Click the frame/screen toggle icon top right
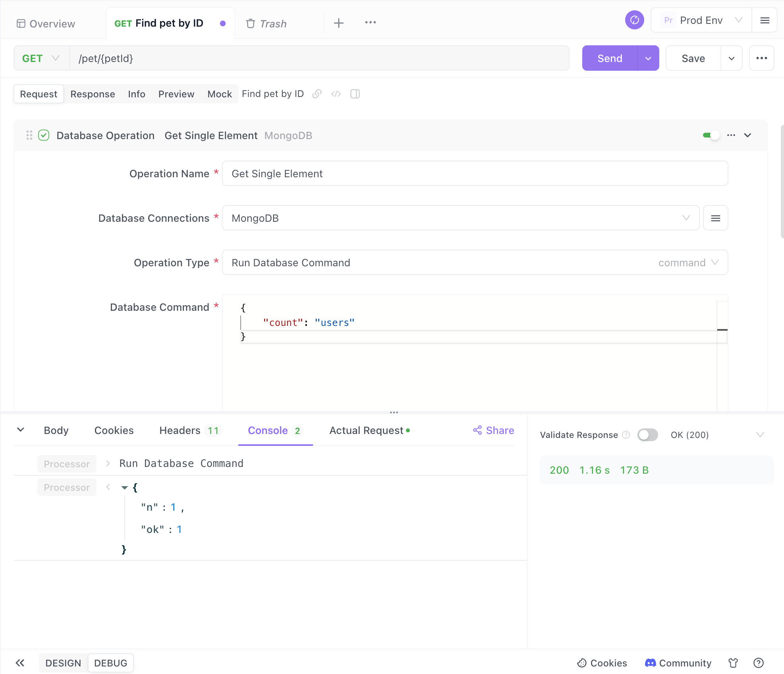 355,93
